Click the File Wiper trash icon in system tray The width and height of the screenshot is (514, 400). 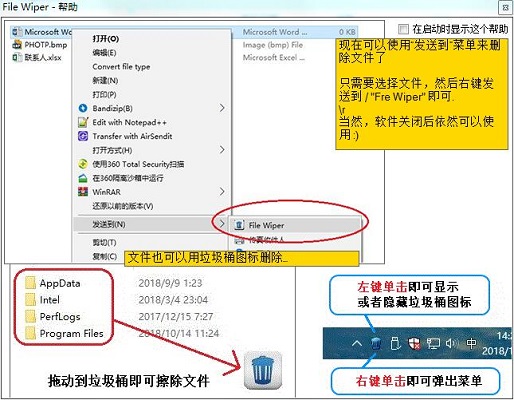pos(376,343)
